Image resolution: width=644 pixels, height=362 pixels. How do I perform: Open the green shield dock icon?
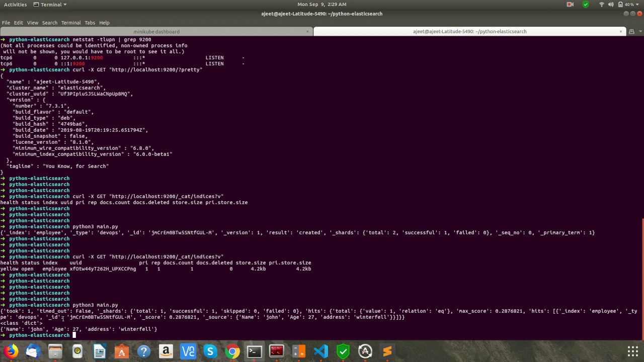pos(343,351)
